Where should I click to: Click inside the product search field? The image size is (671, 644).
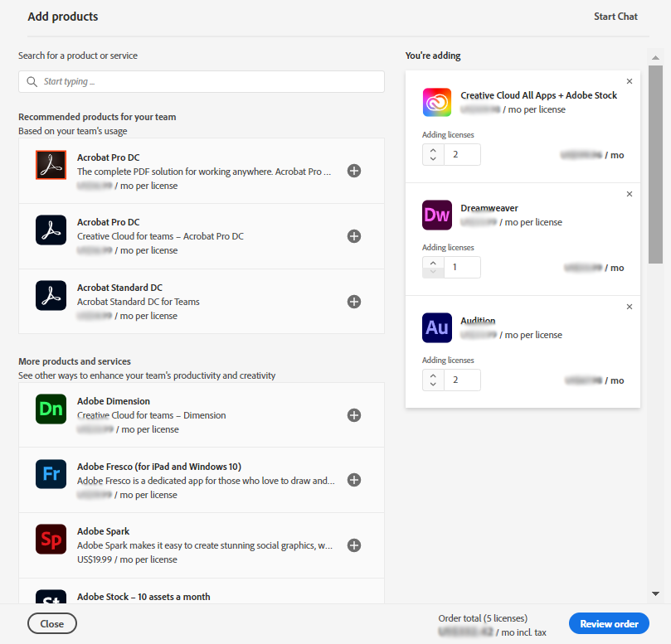tap(199, 81)
